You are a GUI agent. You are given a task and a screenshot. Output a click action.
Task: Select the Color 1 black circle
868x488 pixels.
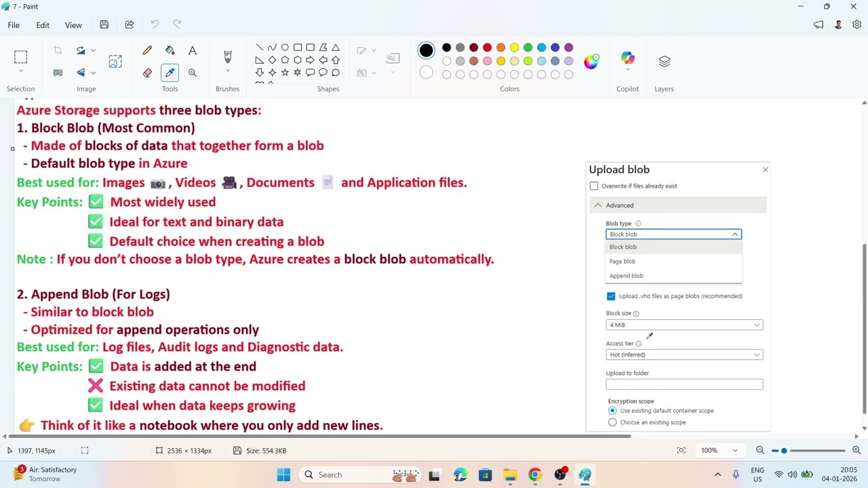pos(426,50)
